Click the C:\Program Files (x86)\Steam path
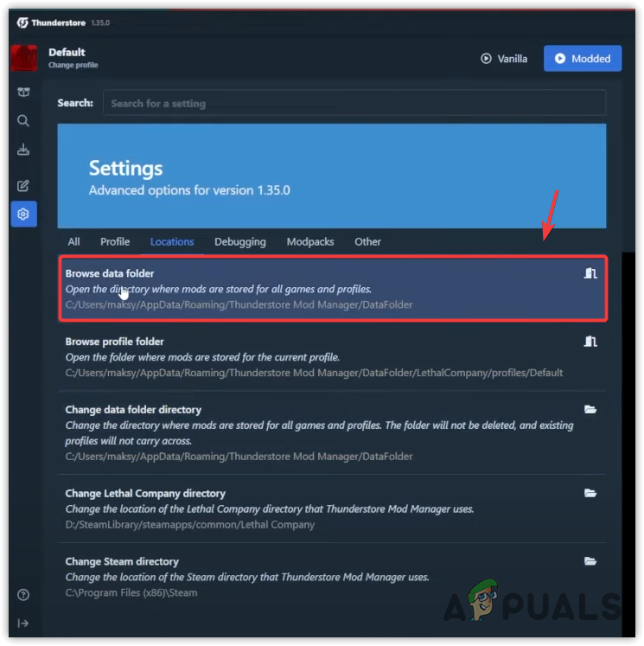The height and width of the screenshot is (646, 644). tap(131, 592)
